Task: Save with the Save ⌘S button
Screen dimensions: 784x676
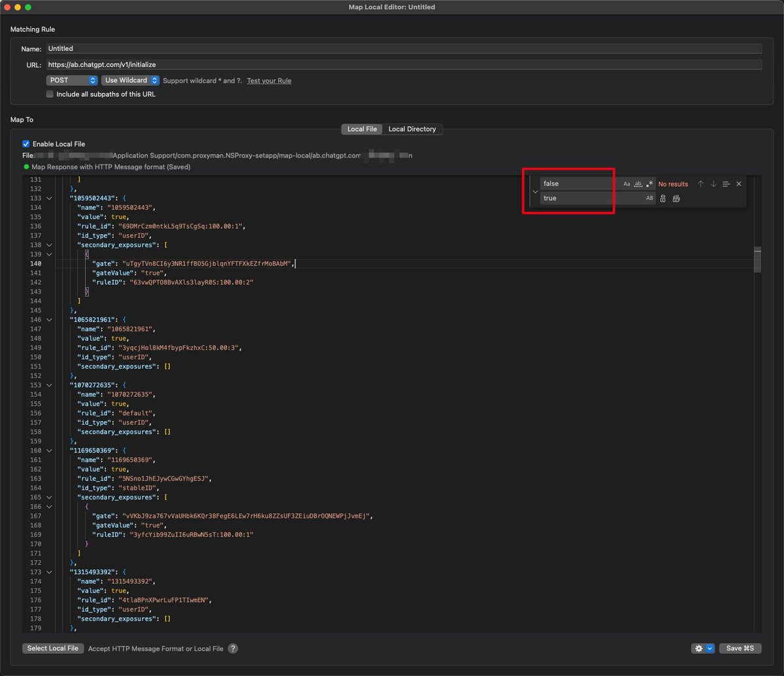Action: (x=740, y=649)
